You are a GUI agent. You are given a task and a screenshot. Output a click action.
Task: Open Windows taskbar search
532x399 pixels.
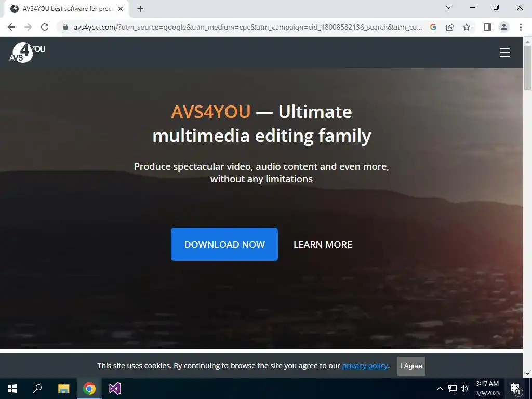(x=37, y=389)
